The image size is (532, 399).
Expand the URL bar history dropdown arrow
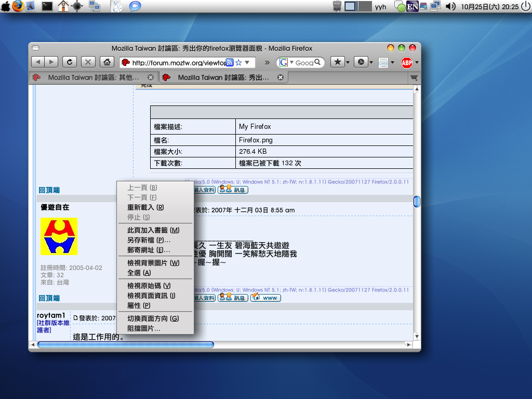248,62
